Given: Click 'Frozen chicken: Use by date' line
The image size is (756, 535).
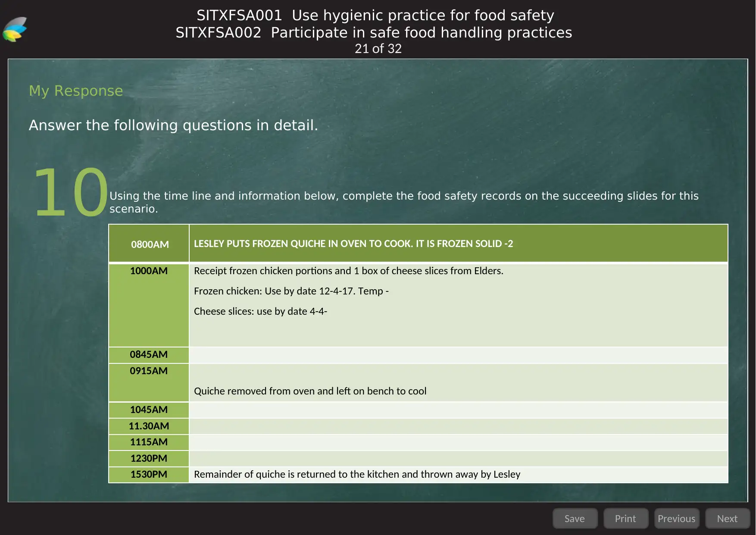Looking at the screenshot, I should point(291,291).
